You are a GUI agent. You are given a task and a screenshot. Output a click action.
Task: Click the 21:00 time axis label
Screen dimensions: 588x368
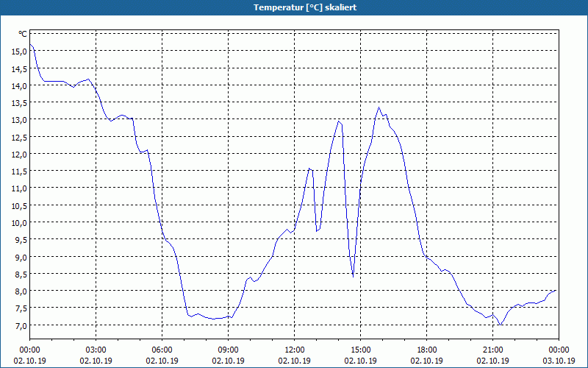[493, 350]
